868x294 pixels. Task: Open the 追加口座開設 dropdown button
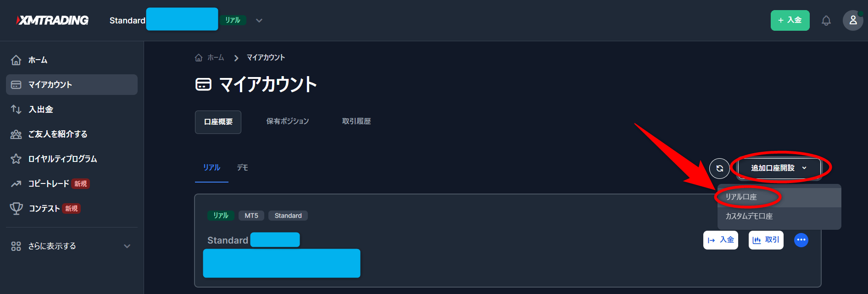click(x=779, y=168)
